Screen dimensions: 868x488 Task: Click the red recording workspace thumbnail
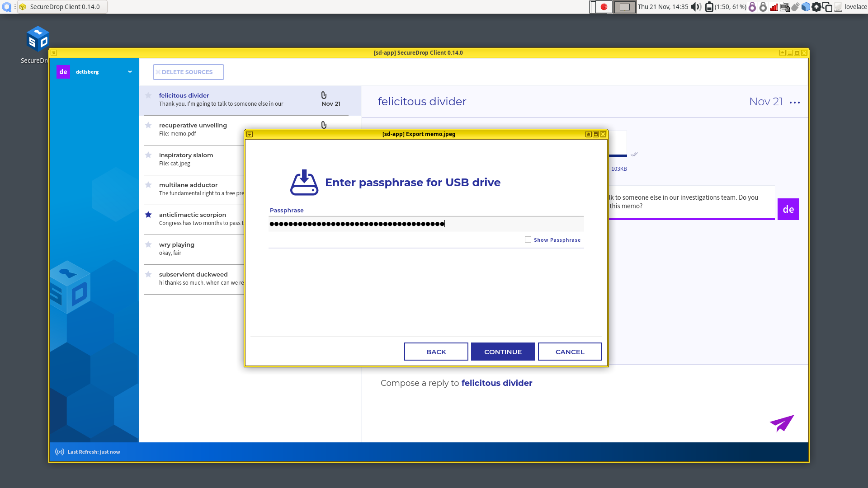coord(602,7)
